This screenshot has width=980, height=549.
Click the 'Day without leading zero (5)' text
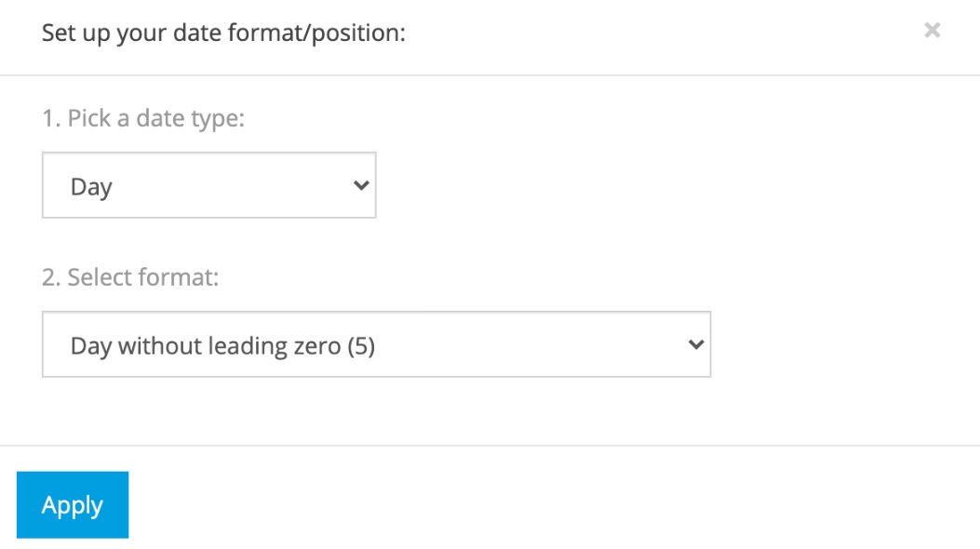(x=222, y=346)
